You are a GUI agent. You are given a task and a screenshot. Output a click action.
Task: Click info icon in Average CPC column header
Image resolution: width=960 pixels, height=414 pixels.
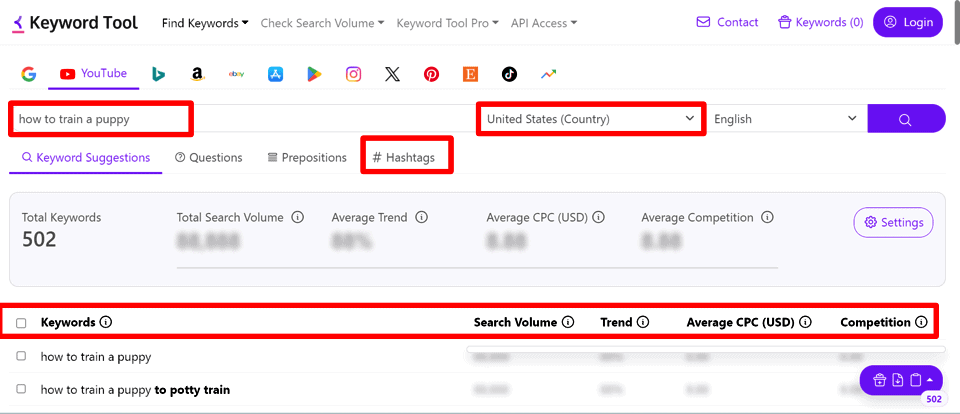[x=805, y=322]
